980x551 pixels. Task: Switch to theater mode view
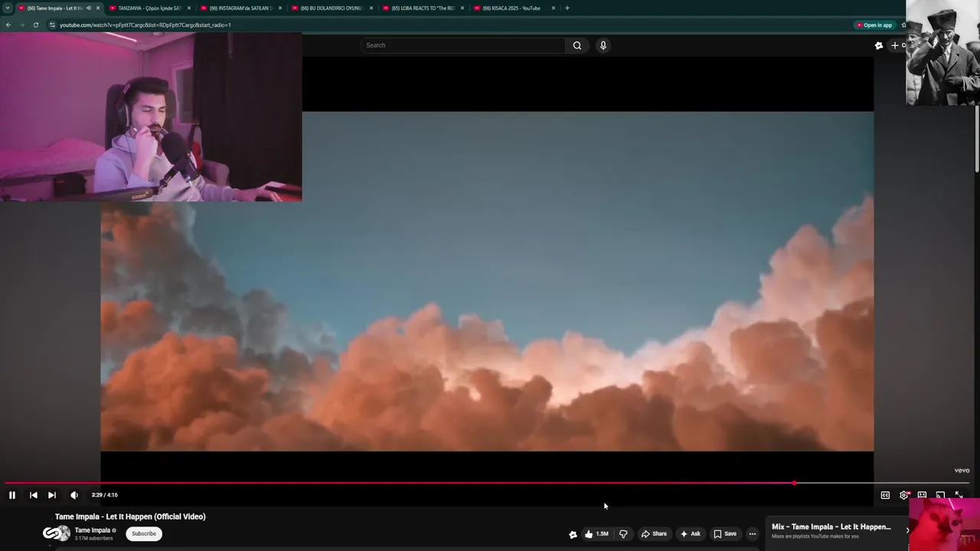[922, 495]
